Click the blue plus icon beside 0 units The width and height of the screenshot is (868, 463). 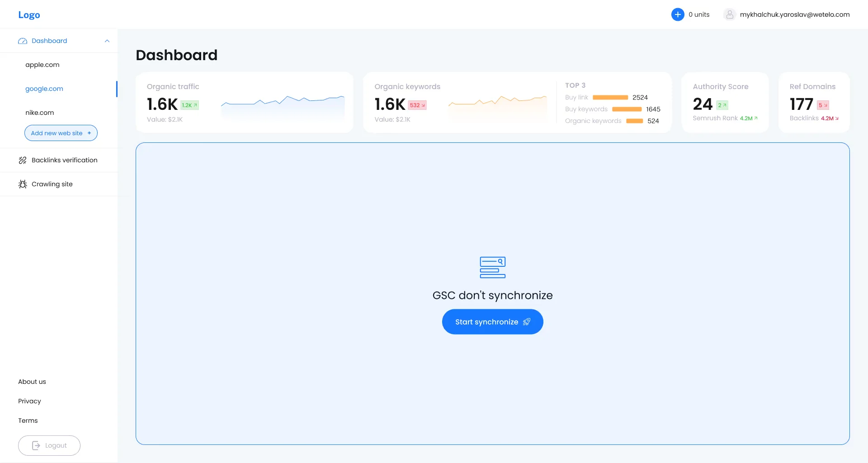(x=678, y=14)
